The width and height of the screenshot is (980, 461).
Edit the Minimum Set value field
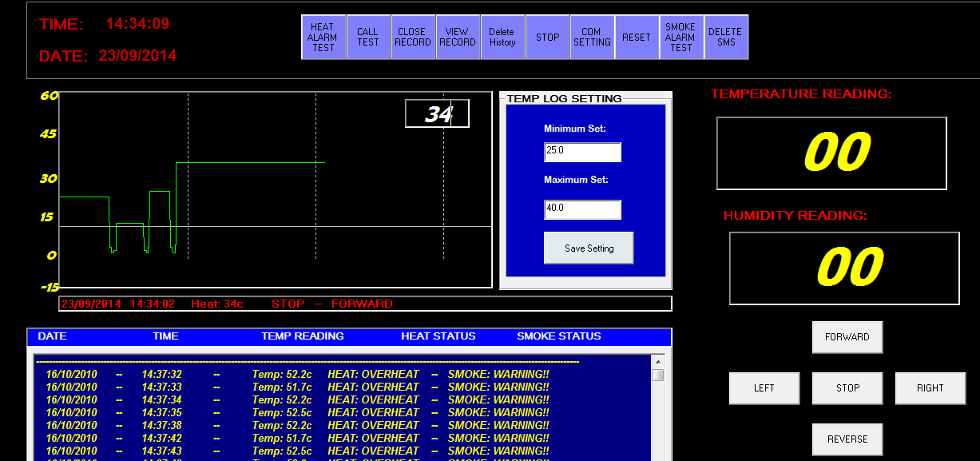pyautogui.click(x=582, y=152)
